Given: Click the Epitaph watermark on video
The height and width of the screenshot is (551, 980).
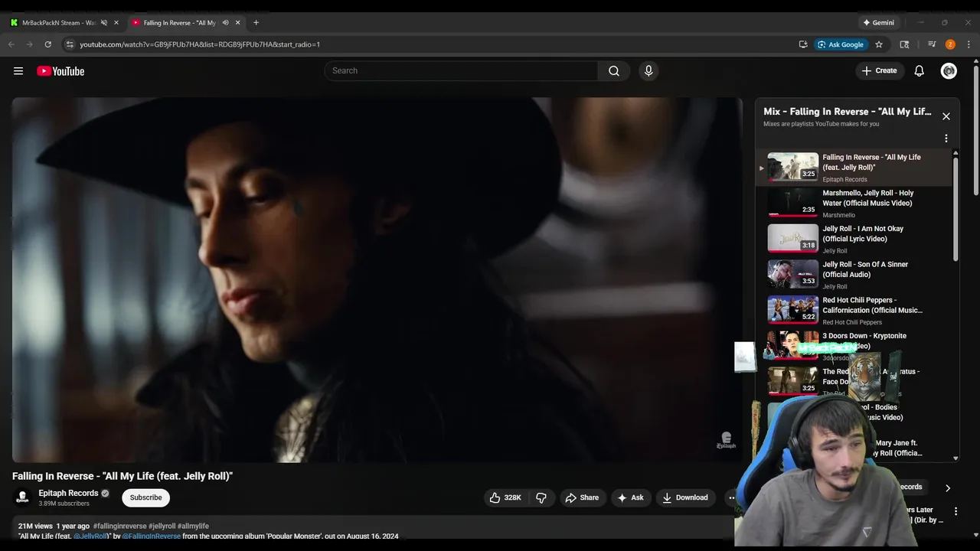Looking at the screenshot, I should 726,441.
